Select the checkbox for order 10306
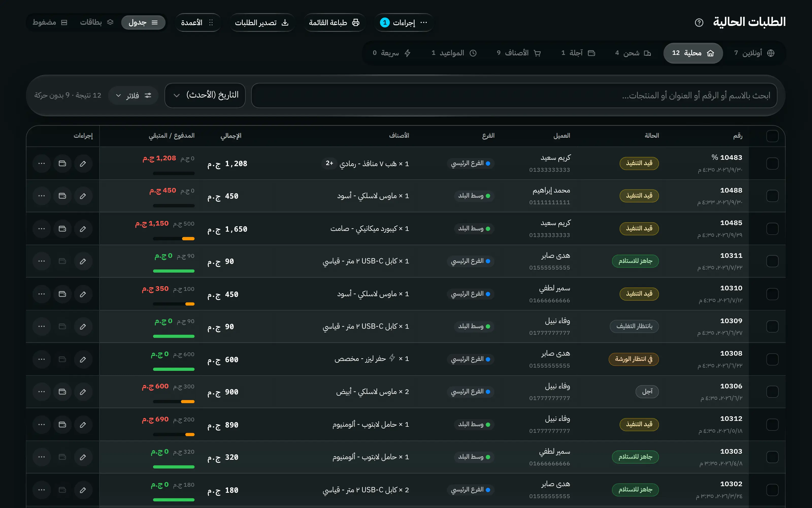Image resolution: width=812 pixels, height=508 pixels. pos(772,392)
